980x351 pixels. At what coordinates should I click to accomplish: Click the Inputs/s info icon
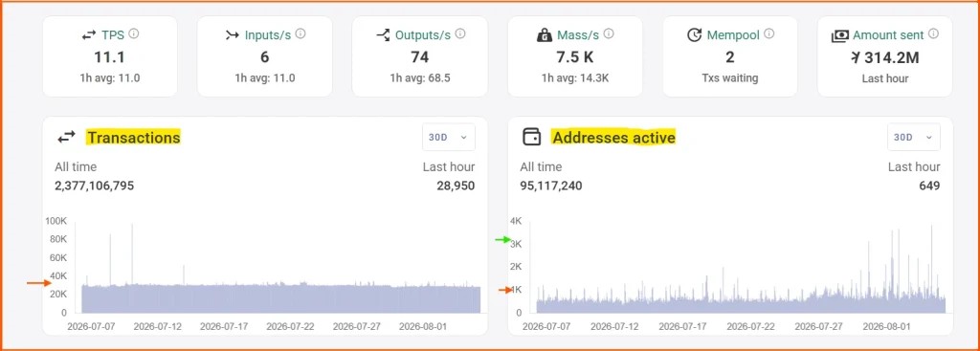[301, 33]
